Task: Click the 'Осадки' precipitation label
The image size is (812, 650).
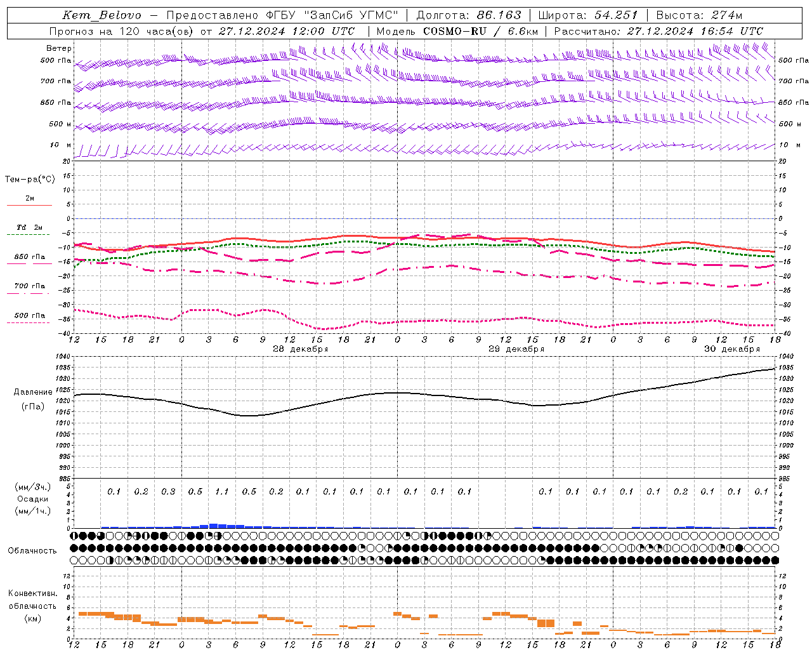Action: point(32,499)
